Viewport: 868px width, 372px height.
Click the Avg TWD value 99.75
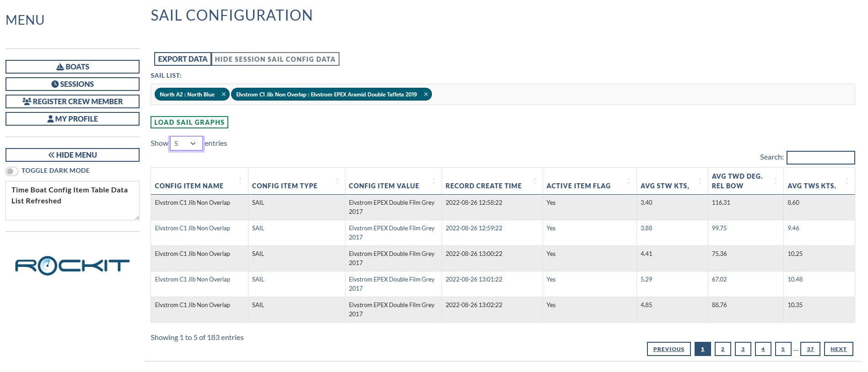click(x=719, y=228)
